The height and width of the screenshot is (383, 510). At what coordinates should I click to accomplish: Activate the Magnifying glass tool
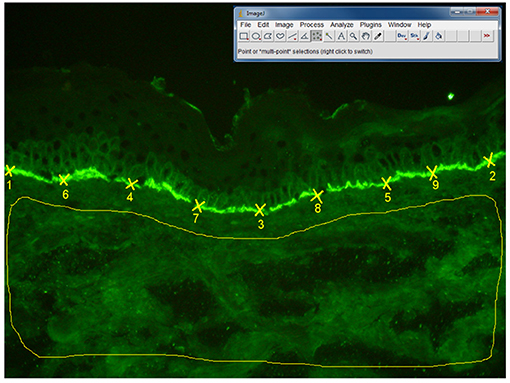pyautogui.click(x=353, y=36)
